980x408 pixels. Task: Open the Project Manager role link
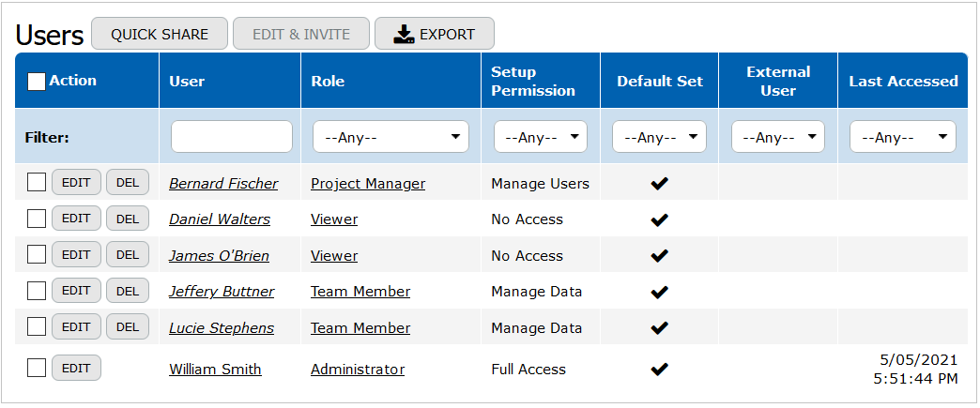click(368, 184)
